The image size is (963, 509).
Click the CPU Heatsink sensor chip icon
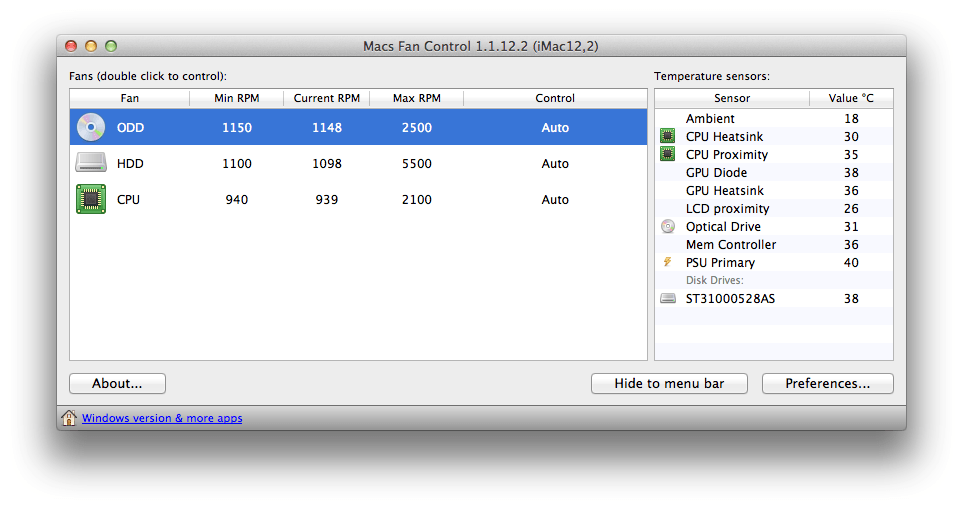668,136
